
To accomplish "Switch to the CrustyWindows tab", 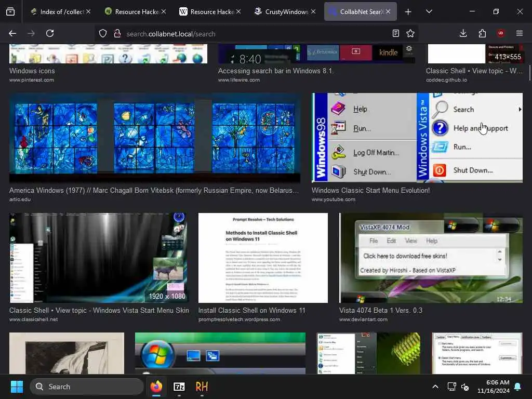I will (285, 11).
